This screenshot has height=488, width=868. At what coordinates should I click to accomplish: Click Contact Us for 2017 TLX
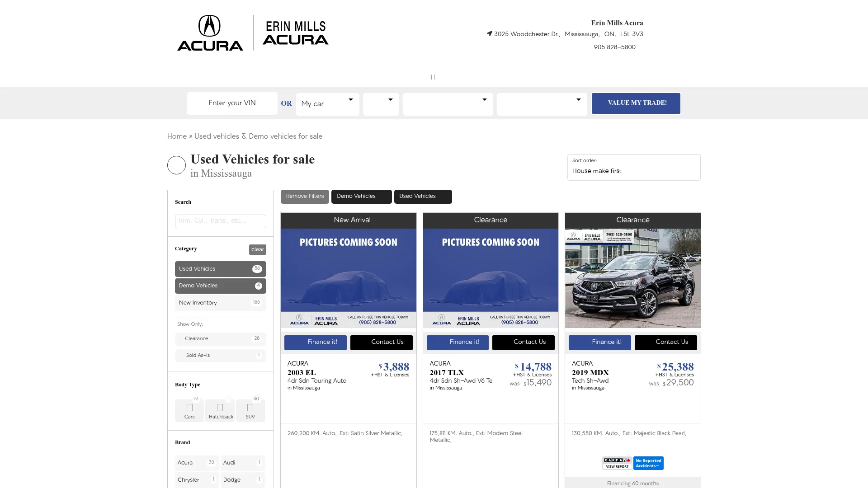[x=524, y=343]
